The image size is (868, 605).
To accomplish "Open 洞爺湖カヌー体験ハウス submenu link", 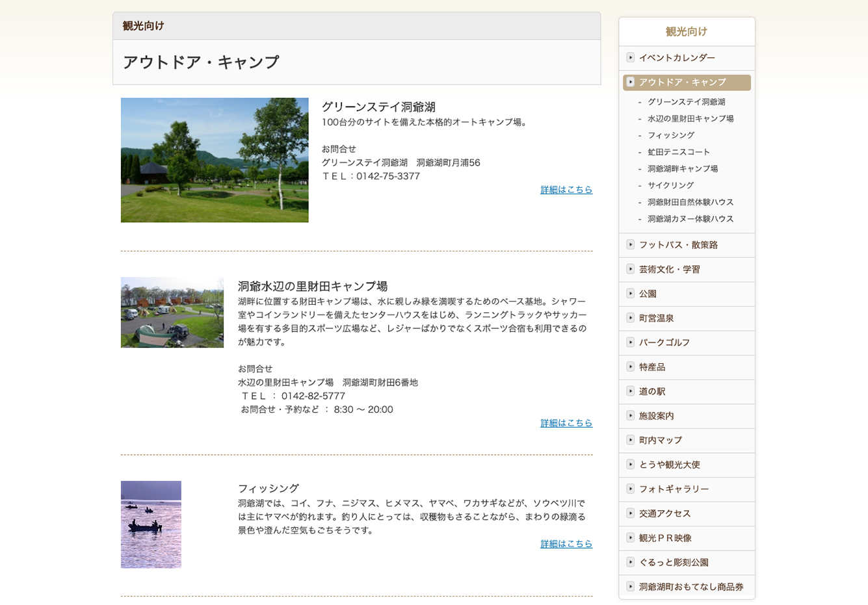I will (x=690, y=219).
